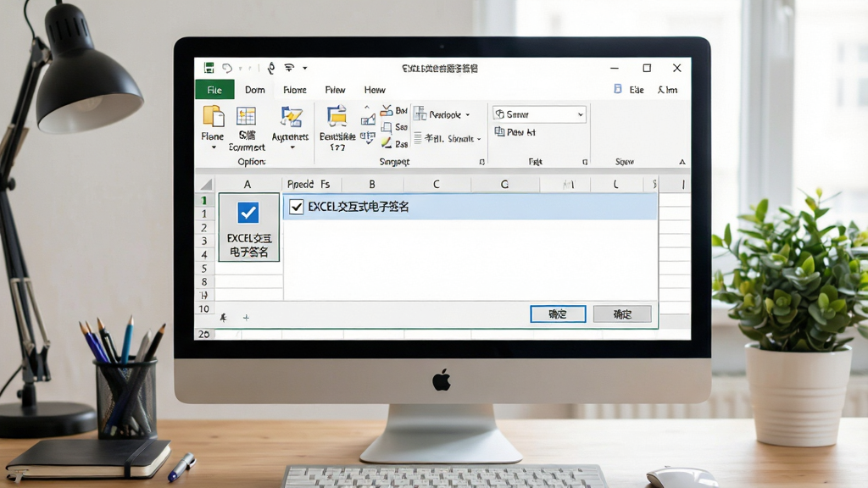Screen dimensions: 868x488
Task: Click the Ede button with the blue document icon
Action: [629, 90]
